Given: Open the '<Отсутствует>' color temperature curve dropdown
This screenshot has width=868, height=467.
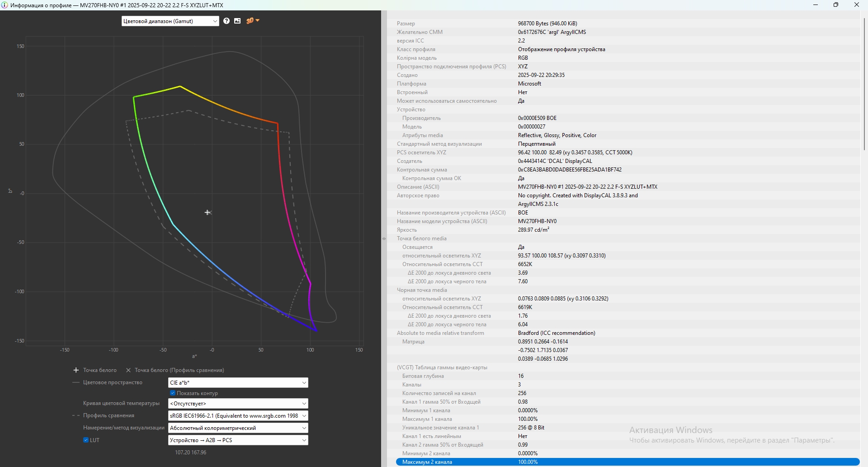Looking at the screenshot, I should [238, 404].
